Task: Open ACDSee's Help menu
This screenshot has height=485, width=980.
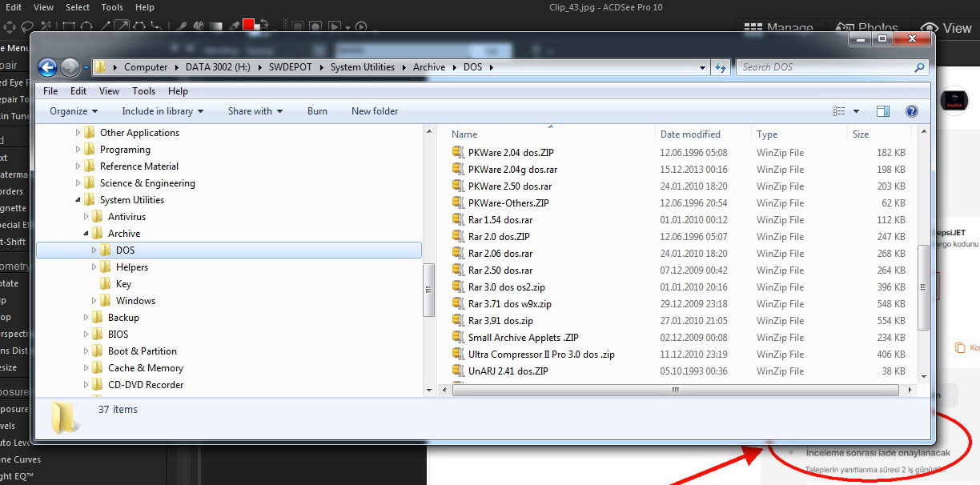Action: pos(144,7)
